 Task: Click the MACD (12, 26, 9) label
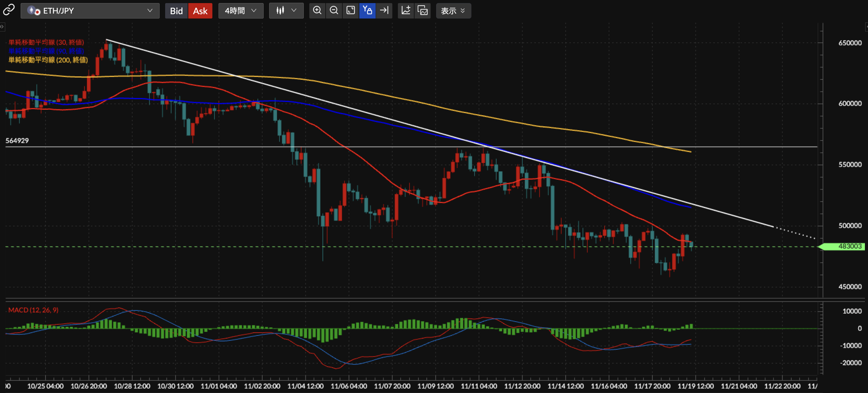click(x=33, y=310)
